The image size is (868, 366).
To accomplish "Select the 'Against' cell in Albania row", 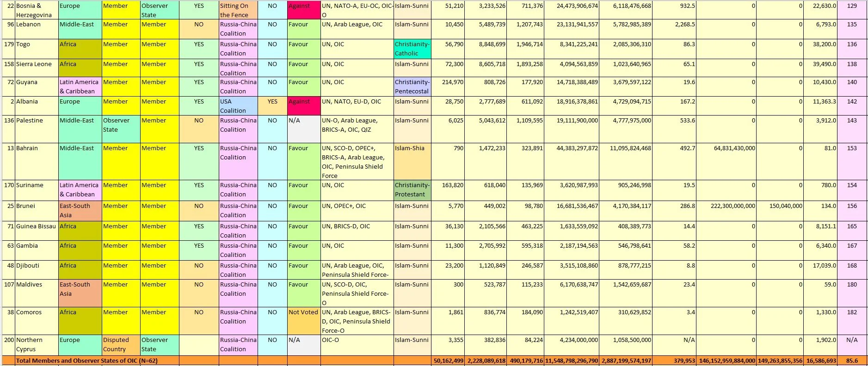I will [304, 106].
